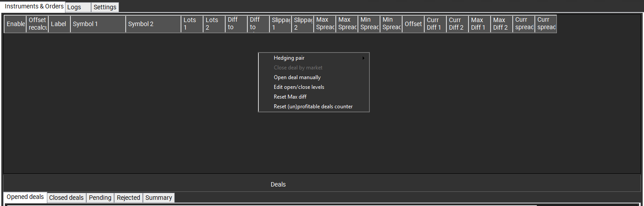This screenshot has width=644, height=206.
Task: Show the Closed deals tab
Action: [x=66, y=198]
